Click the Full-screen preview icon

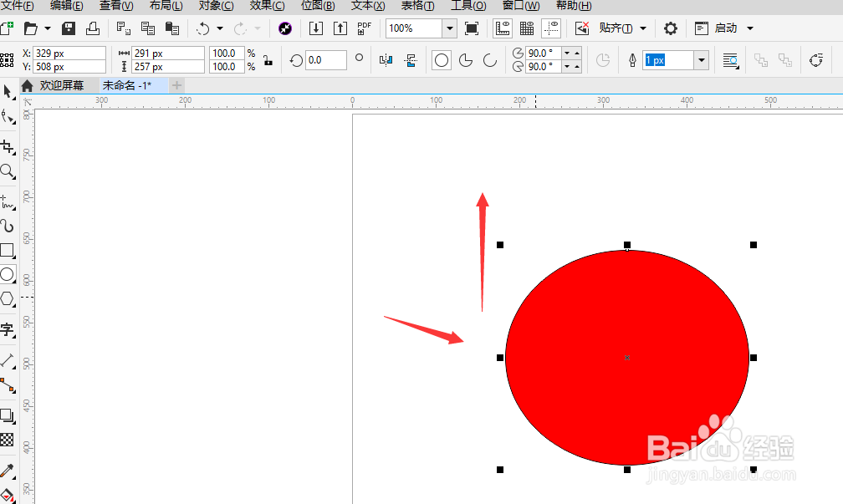tap(472, 28)
